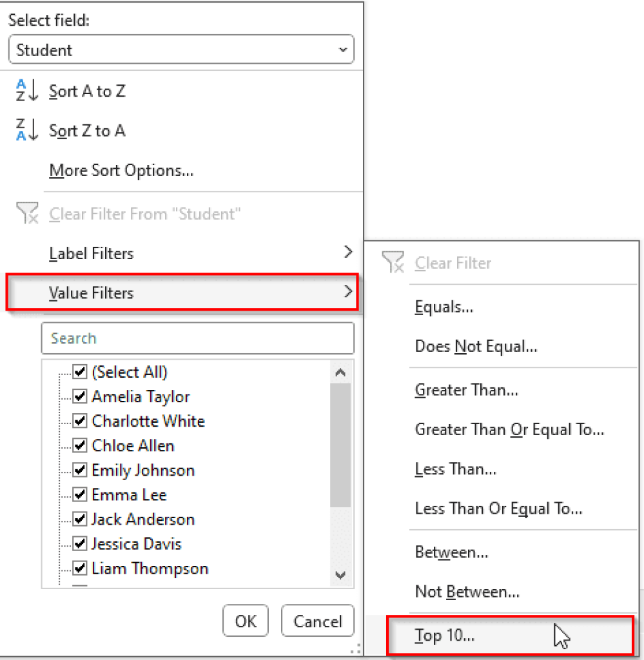The height and width of the screenshot is (660, 644).
Task: Uncheck Jack Anderson in the filter list
Action: (x=80, y=519)
